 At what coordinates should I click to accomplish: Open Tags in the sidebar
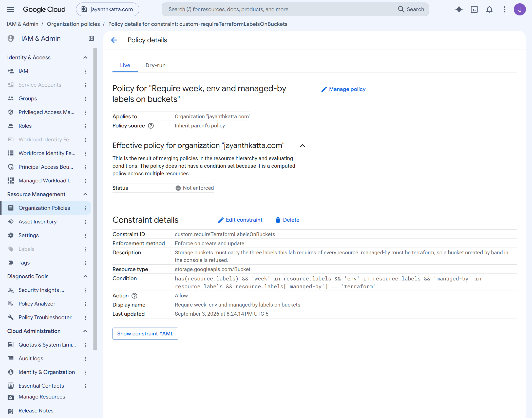24,263
